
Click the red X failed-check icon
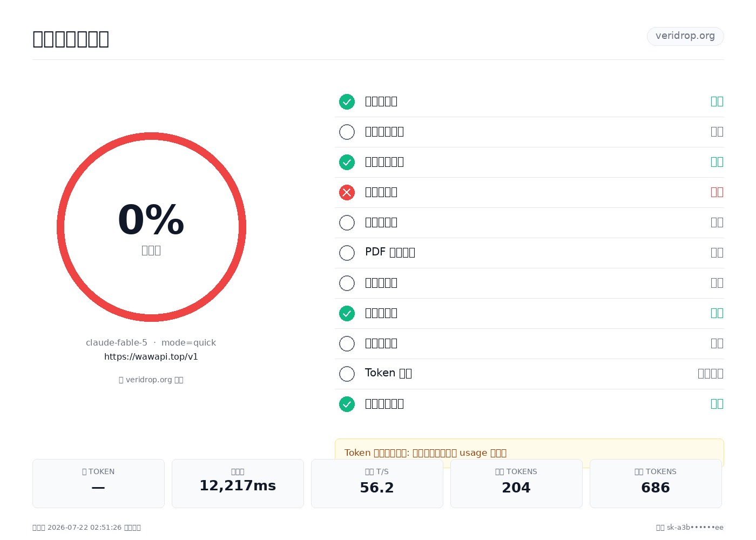click(347, 192)
